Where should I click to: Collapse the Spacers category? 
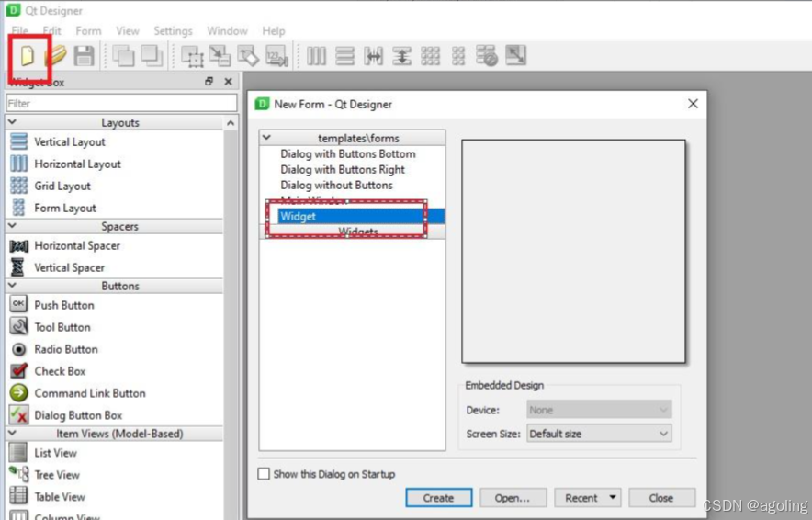(13, 226)
